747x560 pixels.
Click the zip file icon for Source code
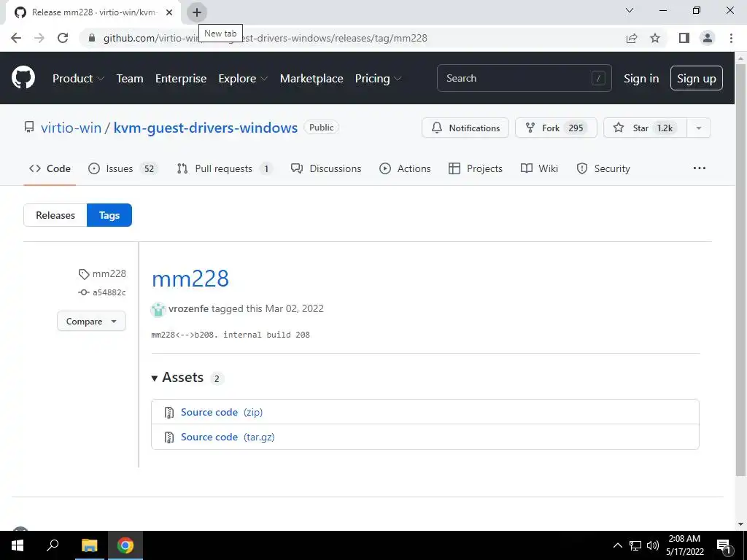(x=169, y=413)
